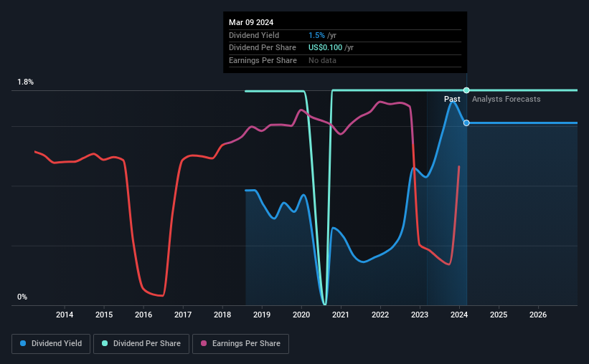Click the Earnings Per Share row label in tooltip
589x364 pixels.
263,60
